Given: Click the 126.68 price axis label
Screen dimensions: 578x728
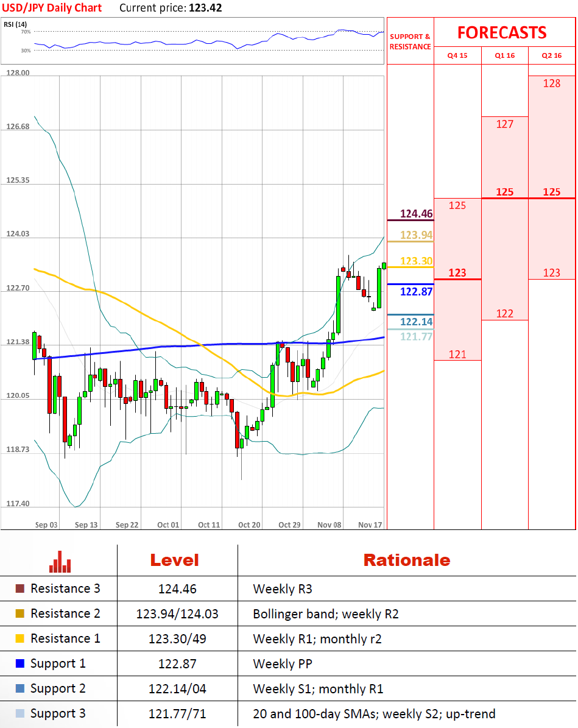Looking at the screenshot, I should click(x=18, y=126).
